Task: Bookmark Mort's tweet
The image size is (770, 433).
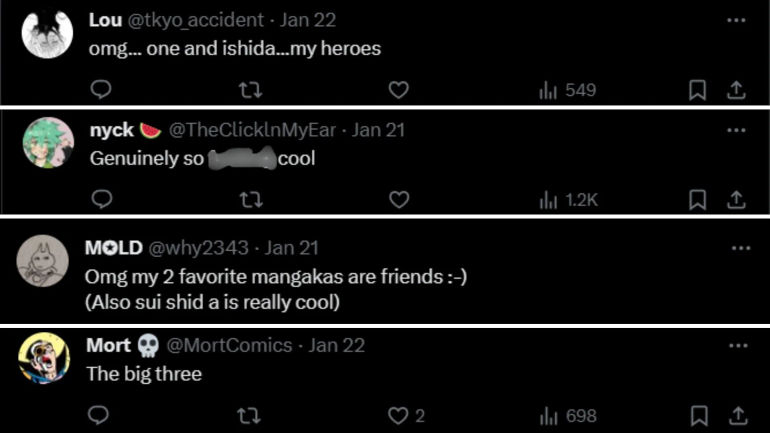Action: tap(698, 415)
